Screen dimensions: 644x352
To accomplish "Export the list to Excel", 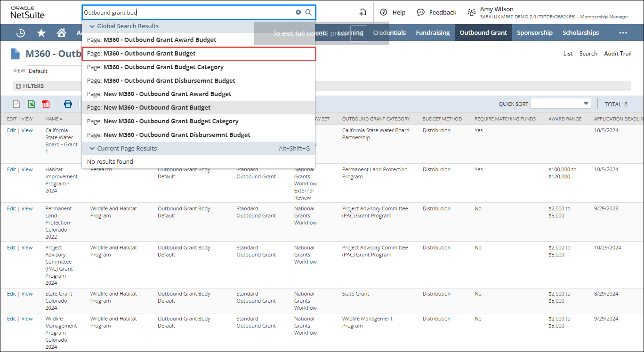I will [31, 104].
